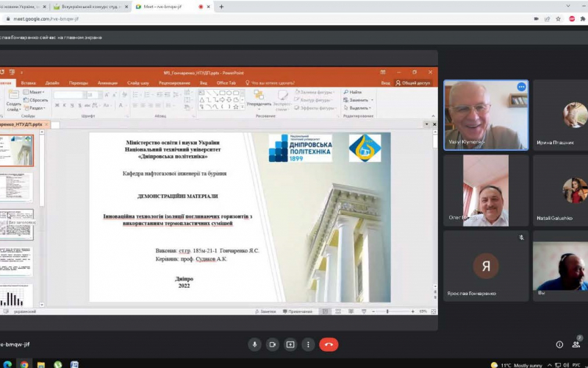Toggle italic formatting К

coord(65,105)
